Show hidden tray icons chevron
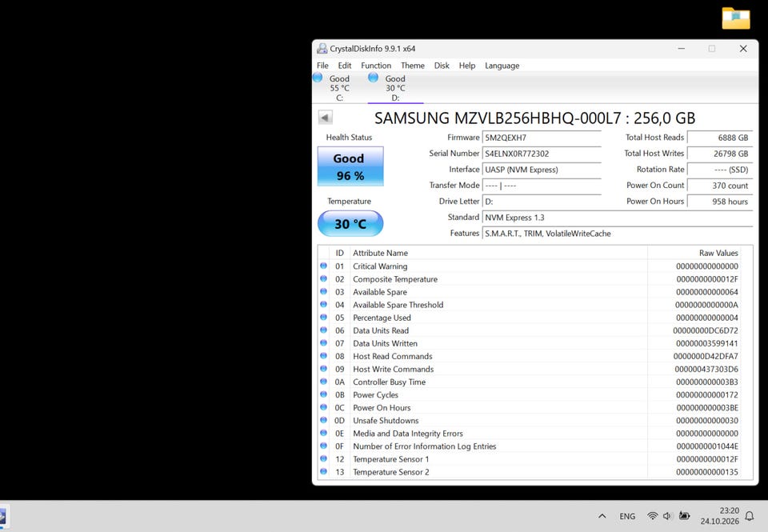 tap(602, 516)
